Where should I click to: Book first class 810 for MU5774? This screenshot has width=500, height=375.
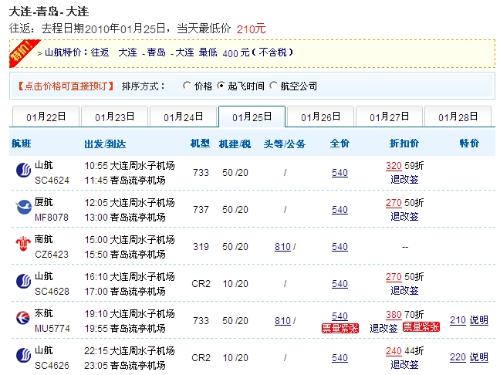tap(283, 321)
